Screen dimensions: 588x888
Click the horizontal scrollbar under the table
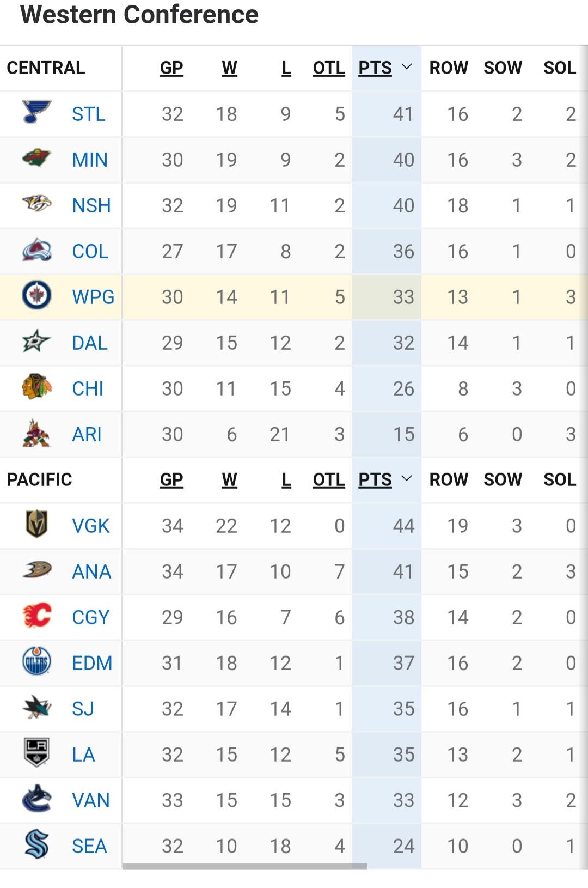point(245,866)
